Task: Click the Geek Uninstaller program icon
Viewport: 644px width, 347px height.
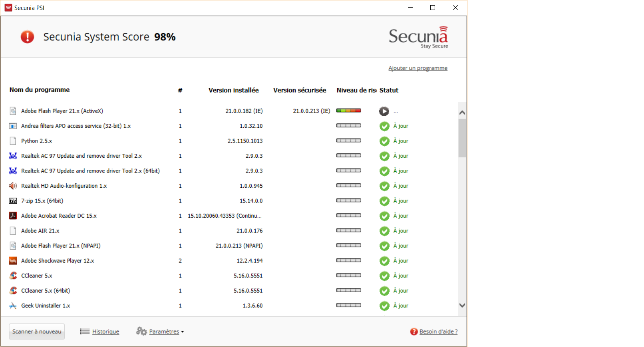Action: (x=13, y=306)
